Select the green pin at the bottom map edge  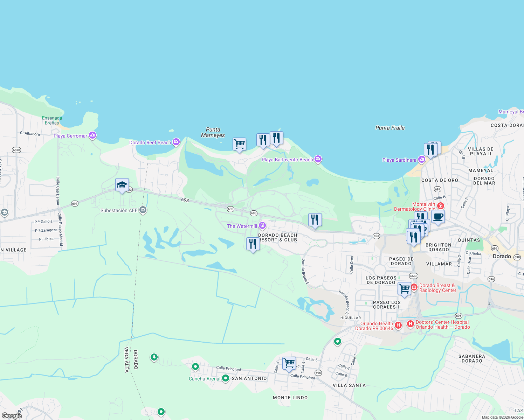[161, 412]
